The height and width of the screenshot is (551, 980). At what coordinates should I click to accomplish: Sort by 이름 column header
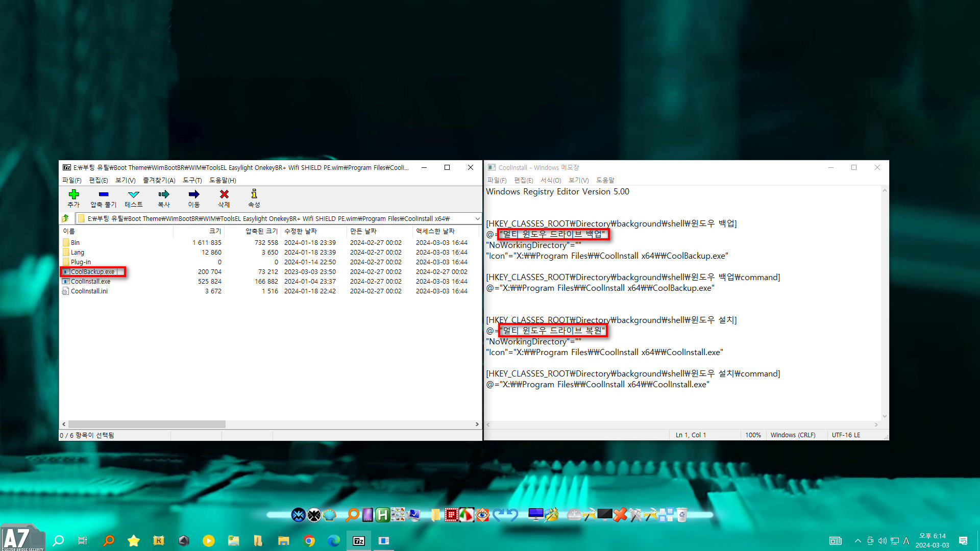point(116,231)
